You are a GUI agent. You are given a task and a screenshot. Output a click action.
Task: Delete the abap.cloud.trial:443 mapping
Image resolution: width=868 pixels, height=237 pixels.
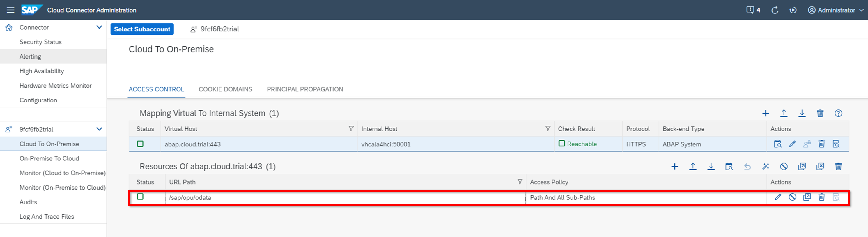tap(821, 144)
